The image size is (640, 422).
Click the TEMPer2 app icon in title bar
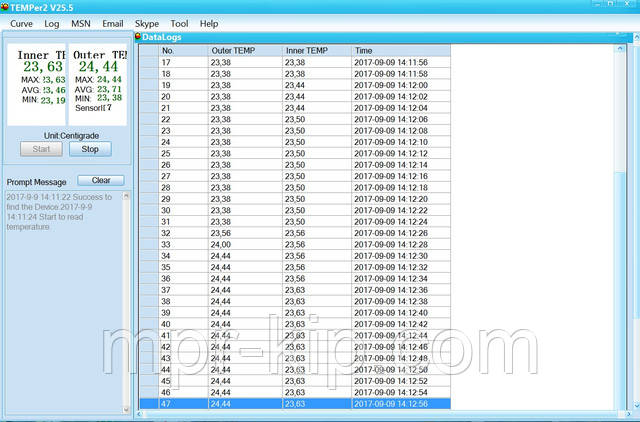tap(6, 6)
